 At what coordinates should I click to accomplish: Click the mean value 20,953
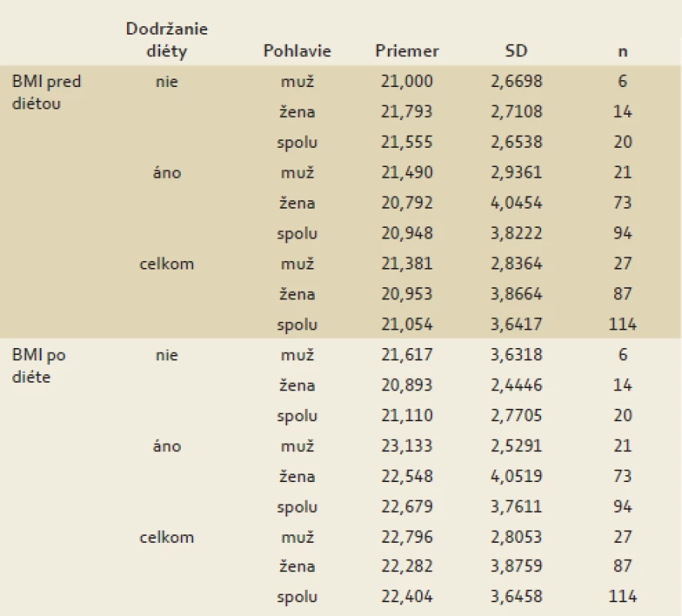click(x=406, y=294)
